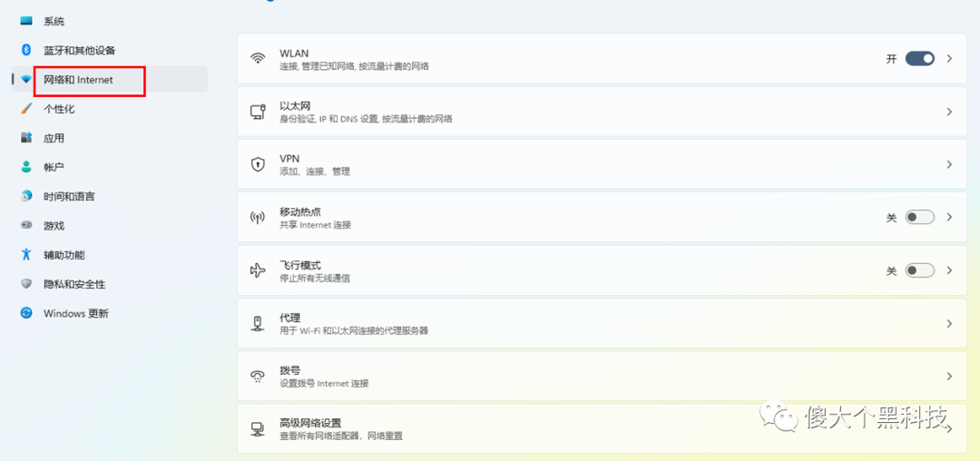The width and height of the screenshot is (980, 461).
Task: Click the 高级网络设置 network computer icon
Action: tap(258, 429)
